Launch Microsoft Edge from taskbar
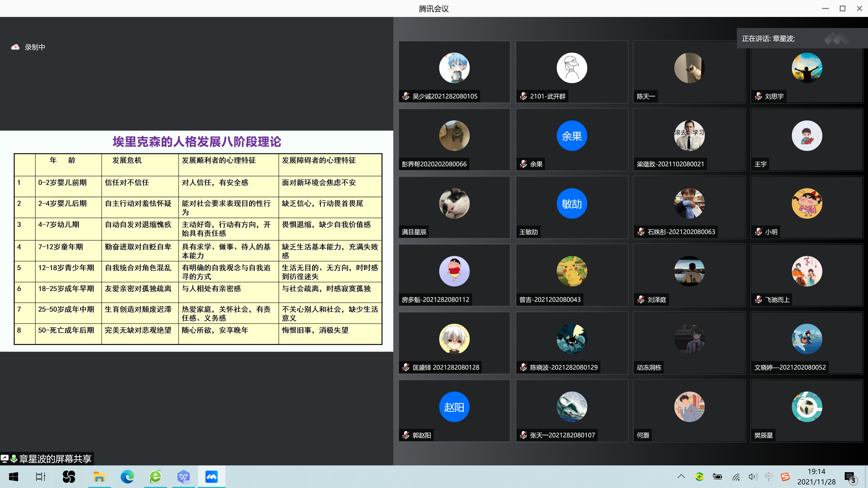Image resolution: width=868 pixels, height=488 pixels. pyautogui.click(x=127, y=476)
